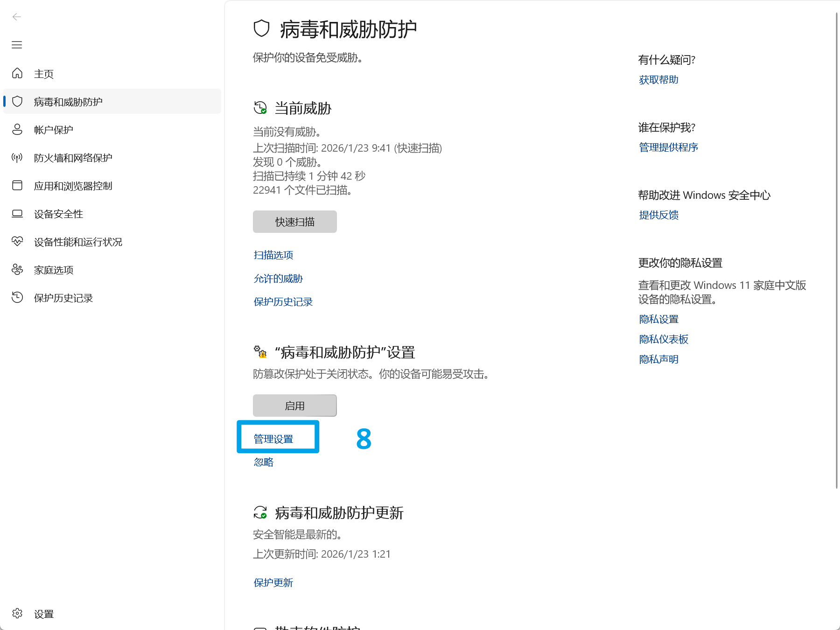Click the 上次更新时间 2026/1/23 1:21 text
The image size is (840, 630).
coord(322,554)
